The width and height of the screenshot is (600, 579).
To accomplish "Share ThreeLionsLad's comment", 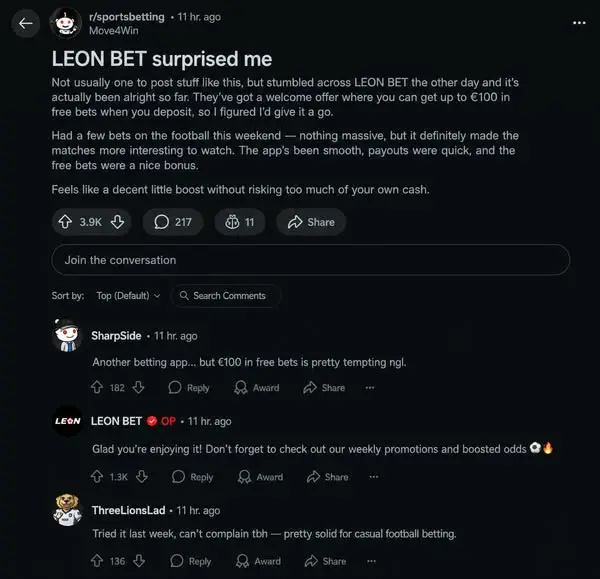I will [325, 561].
